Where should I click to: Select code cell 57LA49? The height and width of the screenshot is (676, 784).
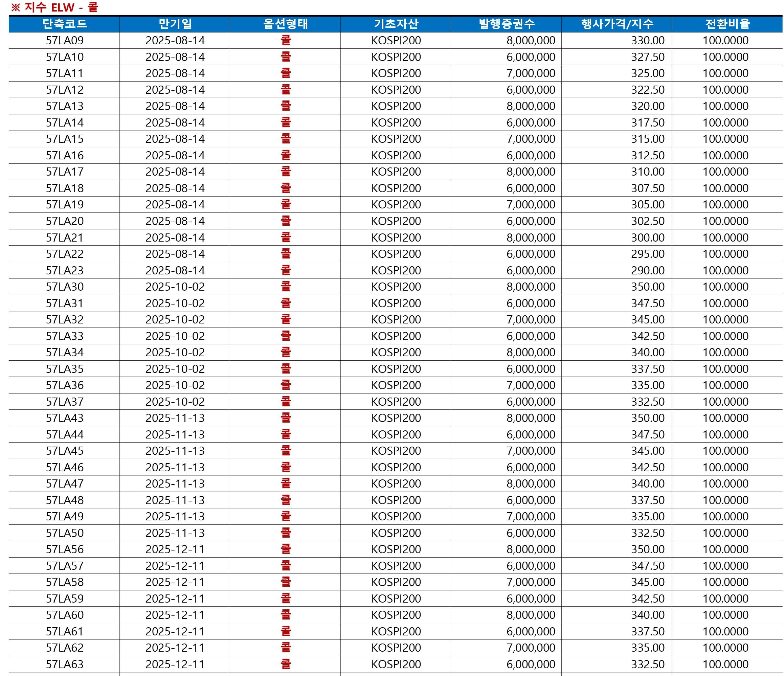tap(65, 517)
